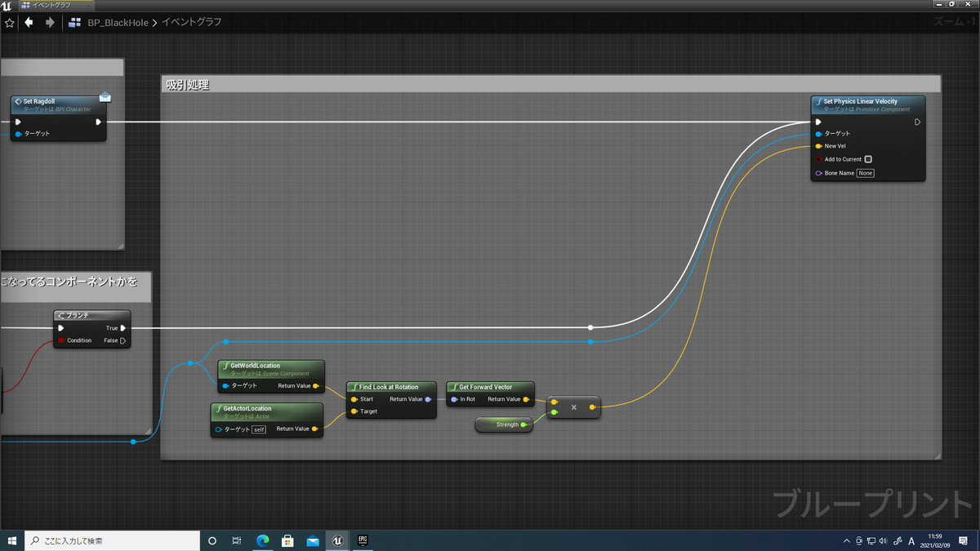The image size is (980, 551).
Task: Open Microsoft Store from taskbar
Action: point(287,540)
